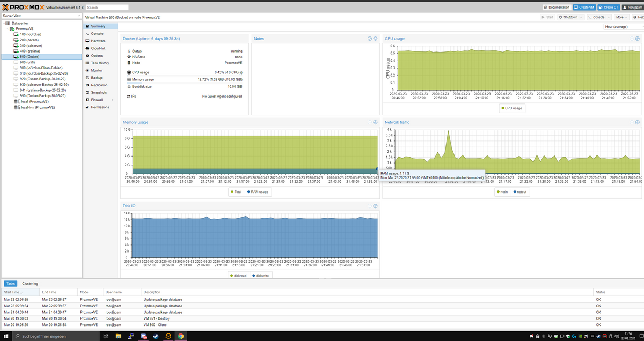Open the Options section
Image resolution: width=644 pixels, height=341 pixels.
click(100, 56)
